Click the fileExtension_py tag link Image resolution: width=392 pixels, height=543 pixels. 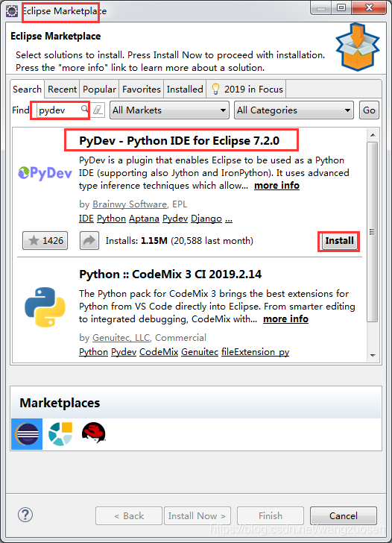256,352
